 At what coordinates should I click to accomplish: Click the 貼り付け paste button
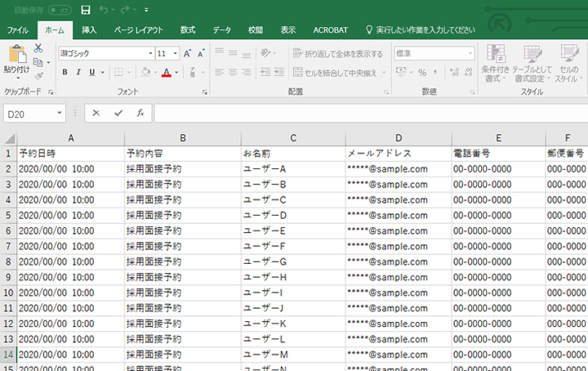16,60
